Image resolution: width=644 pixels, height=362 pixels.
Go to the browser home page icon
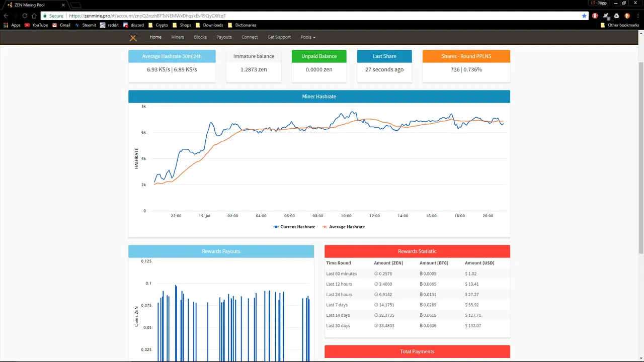(34, 16)
